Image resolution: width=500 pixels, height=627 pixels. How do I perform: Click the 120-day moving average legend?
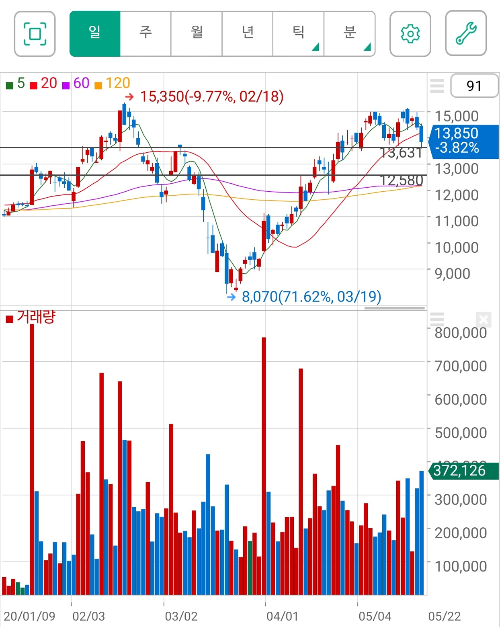pyautogui.click(x=112, y=84)
